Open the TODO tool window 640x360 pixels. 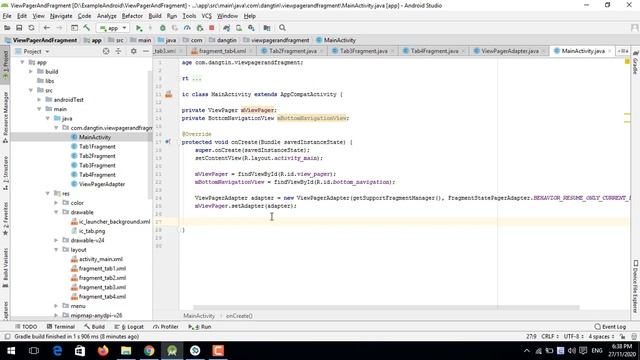pos(26,327)
